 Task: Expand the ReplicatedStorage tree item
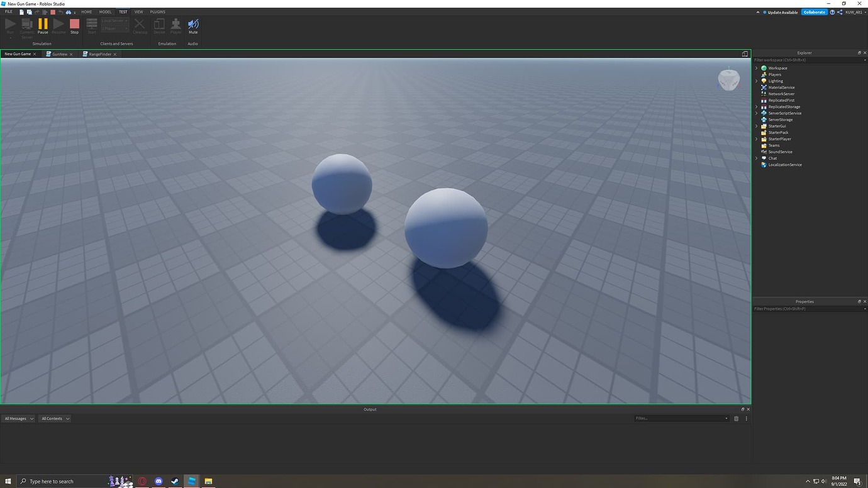[x=756, y=106]
